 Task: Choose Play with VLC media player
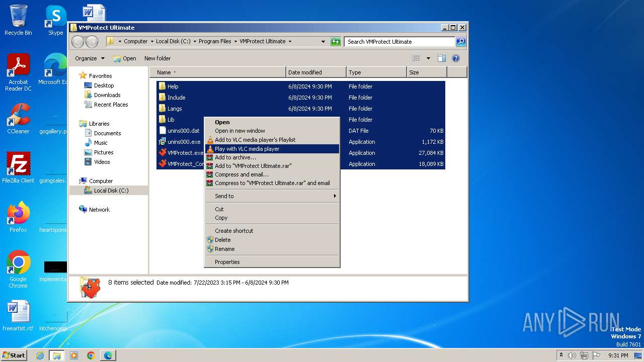click(x=272, y=149)
